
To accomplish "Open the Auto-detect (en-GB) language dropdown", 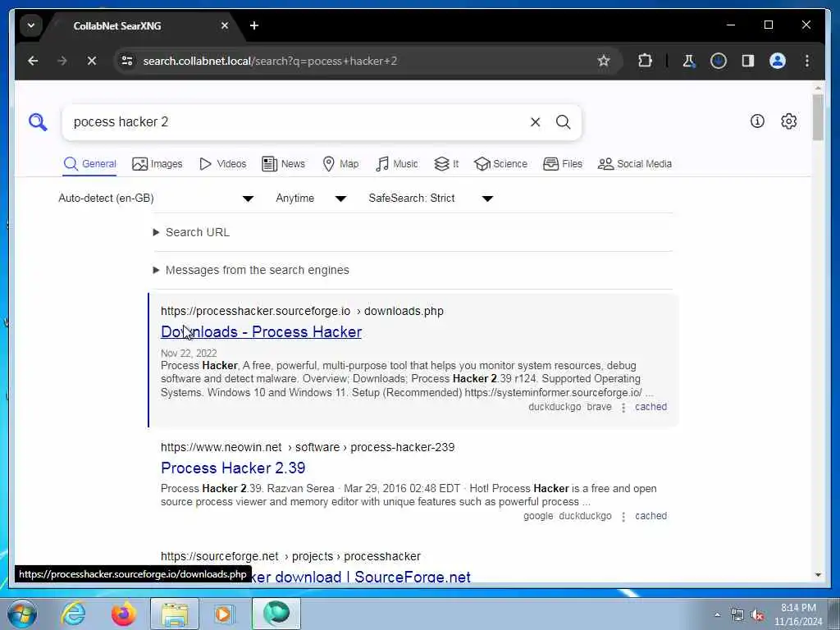I will [156, 199].
